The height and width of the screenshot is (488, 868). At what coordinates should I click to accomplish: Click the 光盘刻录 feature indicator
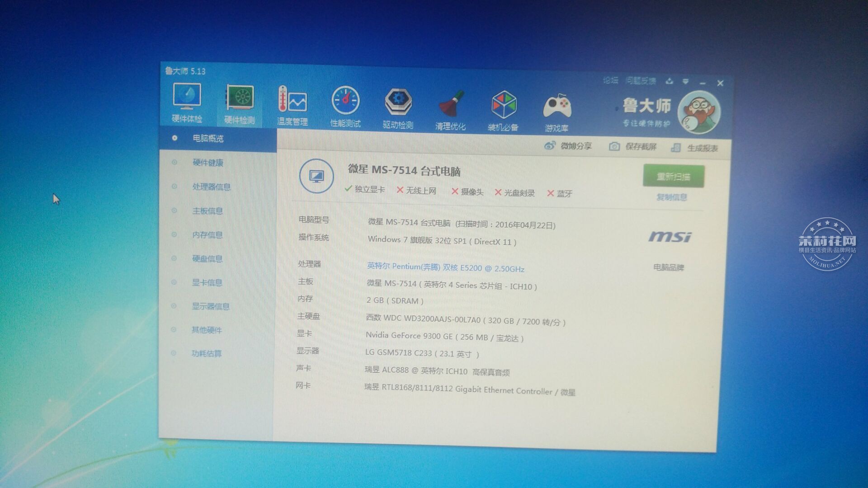(515, 193)
